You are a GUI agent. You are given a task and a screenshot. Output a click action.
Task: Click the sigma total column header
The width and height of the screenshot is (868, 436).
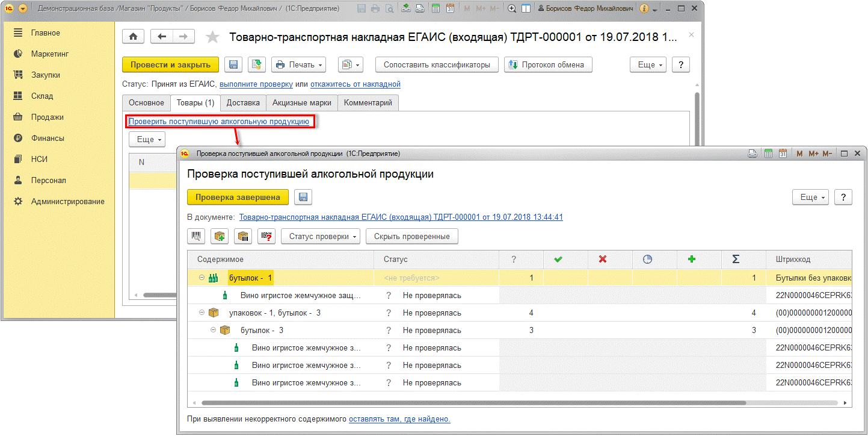736,259
